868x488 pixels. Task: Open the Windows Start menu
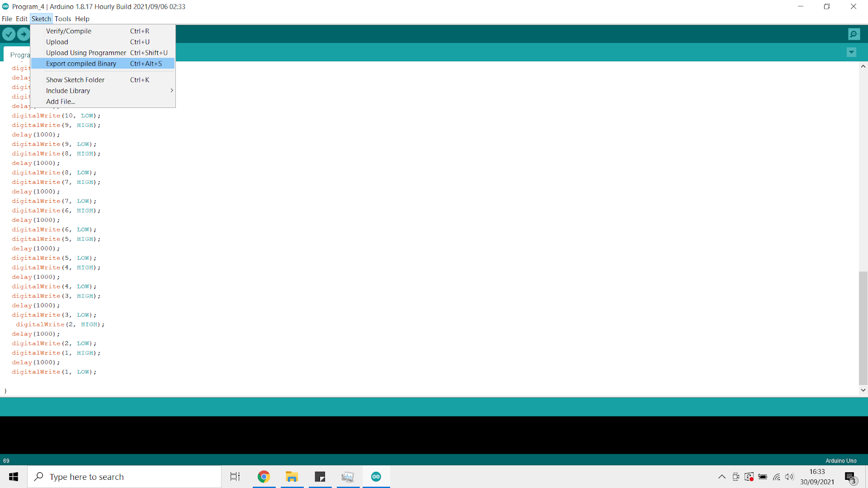coord(14,477)
